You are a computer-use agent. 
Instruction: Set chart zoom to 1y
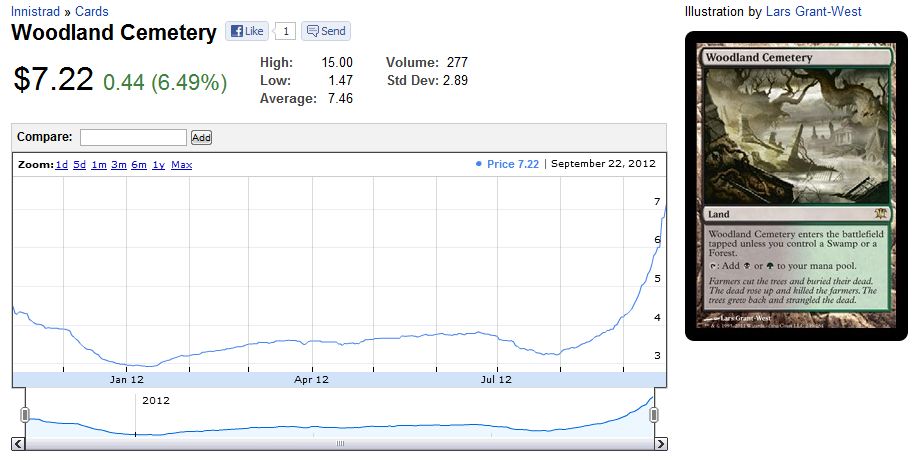coord(158,164)
